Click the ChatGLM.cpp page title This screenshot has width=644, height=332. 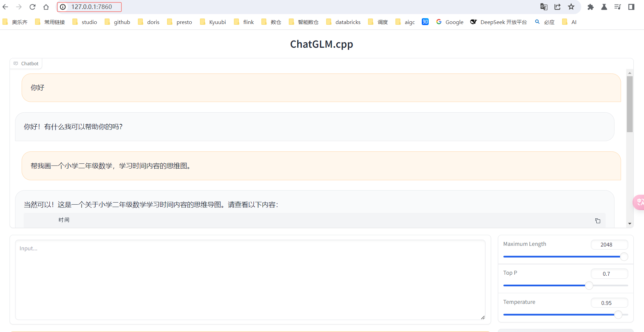(322, 44)
